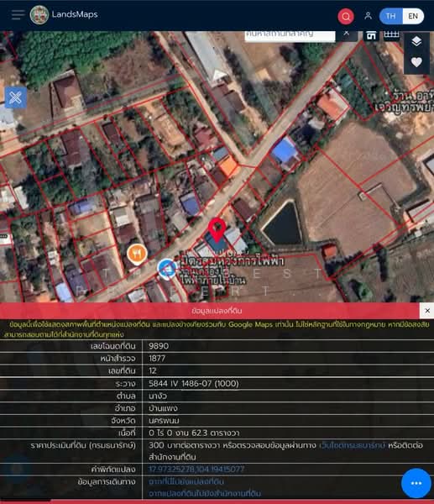Select district value บ้านแพง
The width and height of the screenshot is (434, 504).
(x=163, y=408)
